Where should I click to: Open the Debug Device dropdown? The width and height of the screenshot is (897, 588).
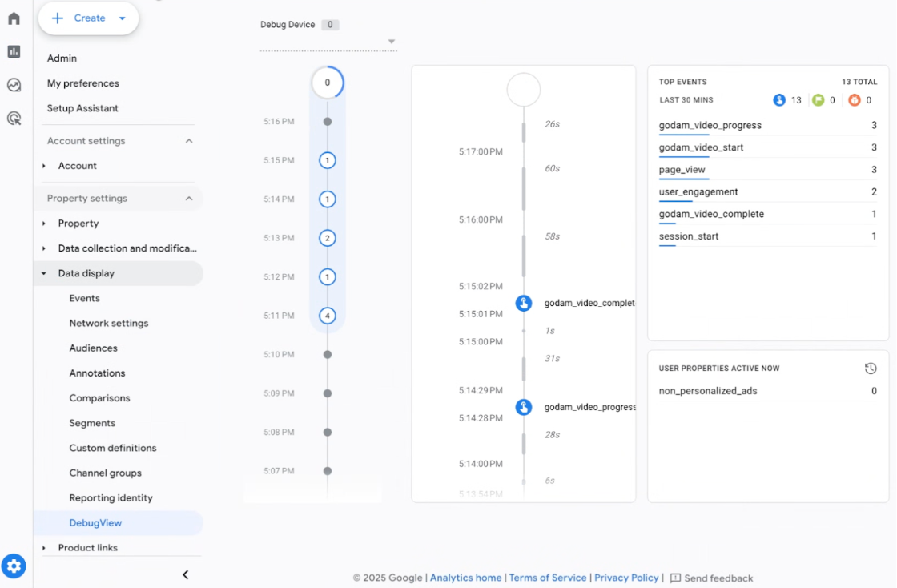392,42
